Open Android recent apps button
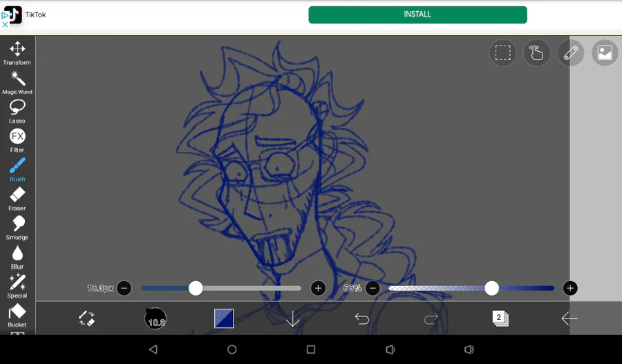This screenshot has height=364, width=622. click(311, 349)
